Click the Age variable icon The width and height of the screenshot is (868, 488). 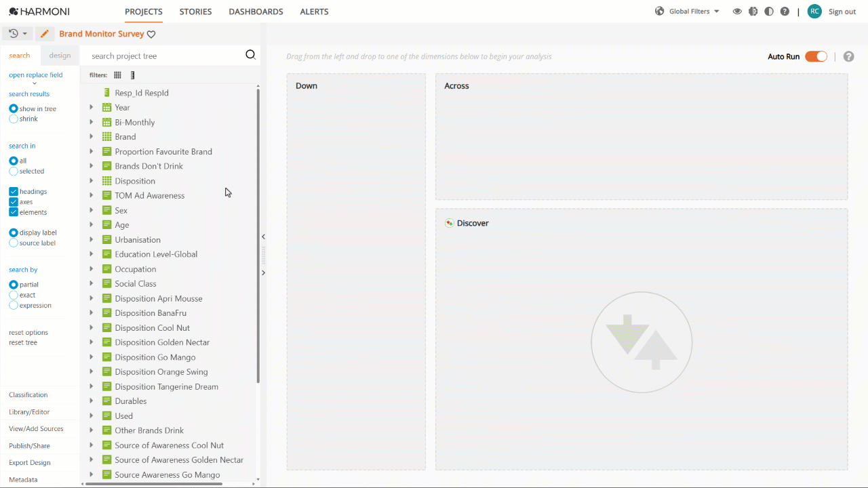[106, 225]
